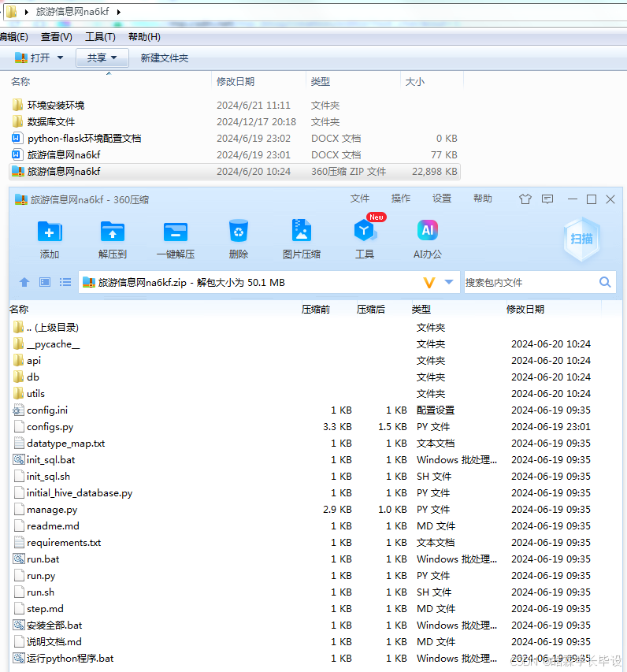Open the 查看(V) menu in Explorer
This screenshot has height=672, width=627.
pos(57,37)
